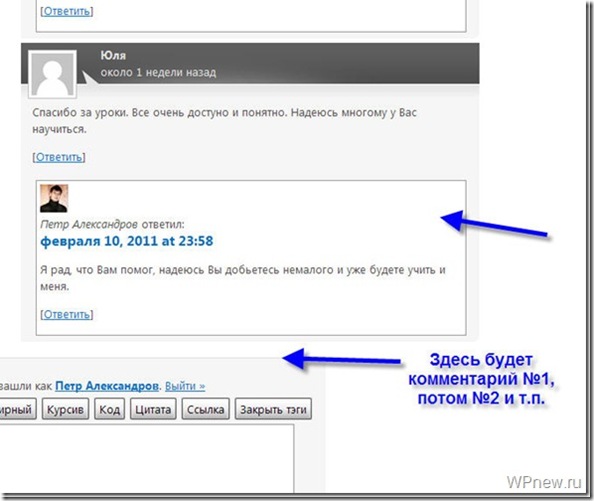The image size is (594, 501).
Task: Click the 'около 1 недели назад' timestamp
Action: click(x=158, y=72)
